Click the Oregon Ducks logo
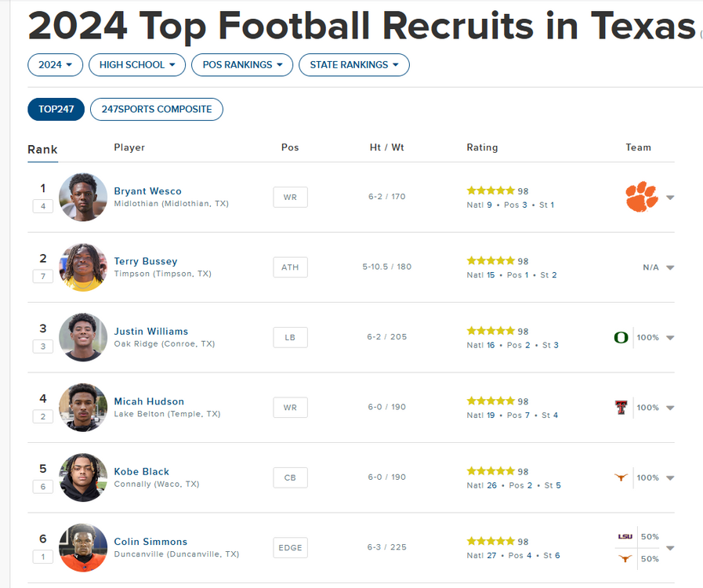This screenshot has width=703, height=588. (x=621, y=338)
